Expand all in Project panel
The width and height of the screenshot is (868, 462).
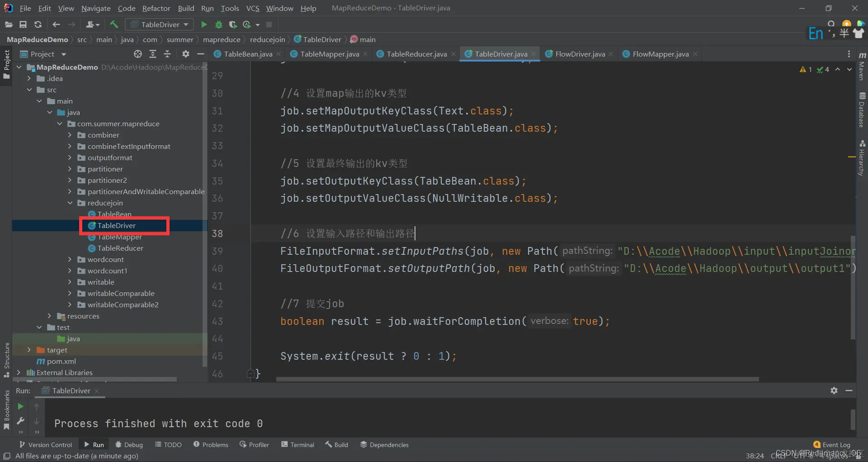tap(153, 54)
